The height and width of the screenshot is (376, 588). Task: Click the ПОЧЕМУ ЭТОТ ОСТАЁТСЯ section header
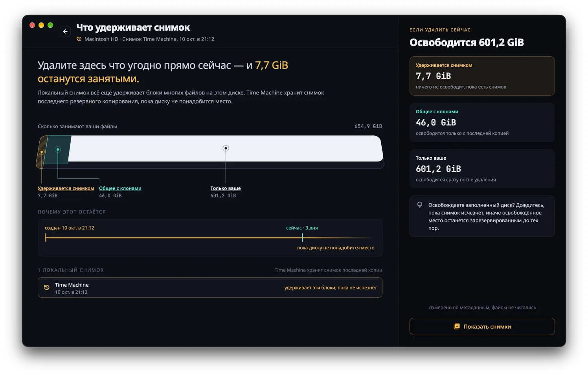click(x=72, y=212)
